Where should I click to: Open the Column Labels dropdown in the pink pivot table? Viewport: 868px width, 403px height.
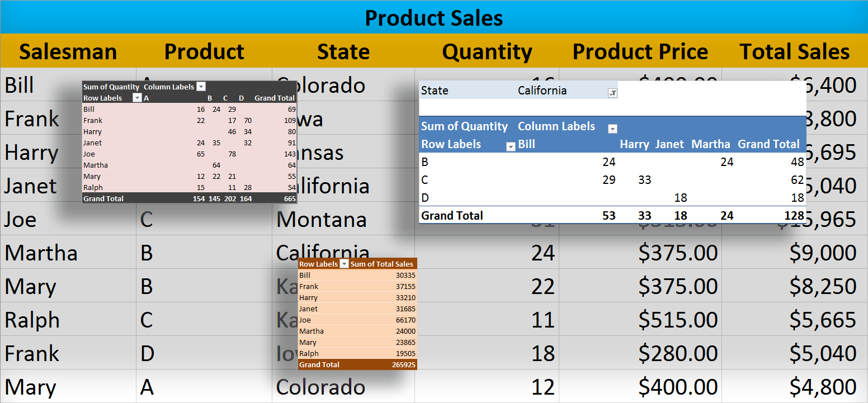click(201, 87)
